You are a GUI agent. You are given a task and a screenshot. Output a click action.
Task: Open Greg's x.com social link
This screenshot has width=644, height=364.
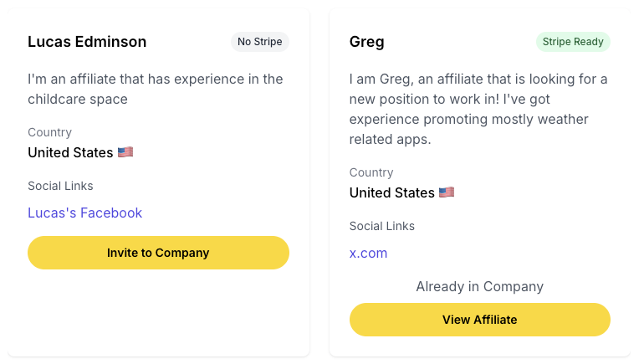[368, 253]
